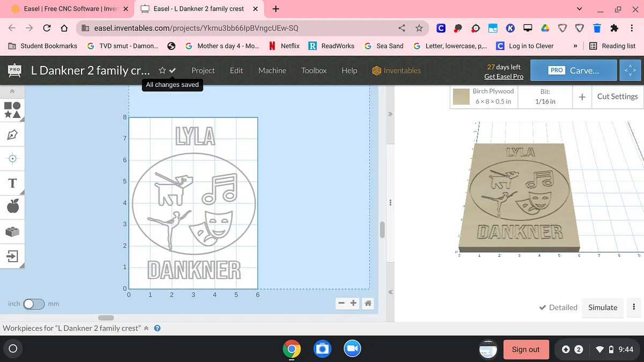Click the drill point target tool

(x=12, y=158)
